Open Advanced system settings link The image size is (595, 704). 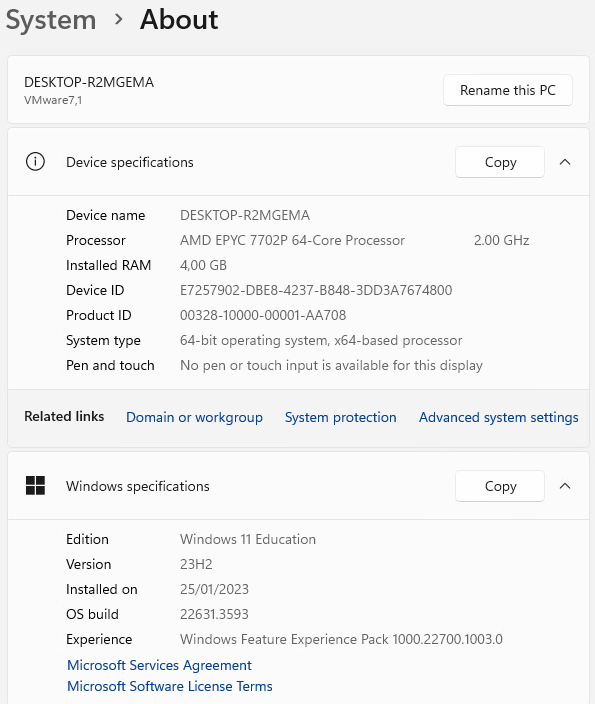(498, 417)
